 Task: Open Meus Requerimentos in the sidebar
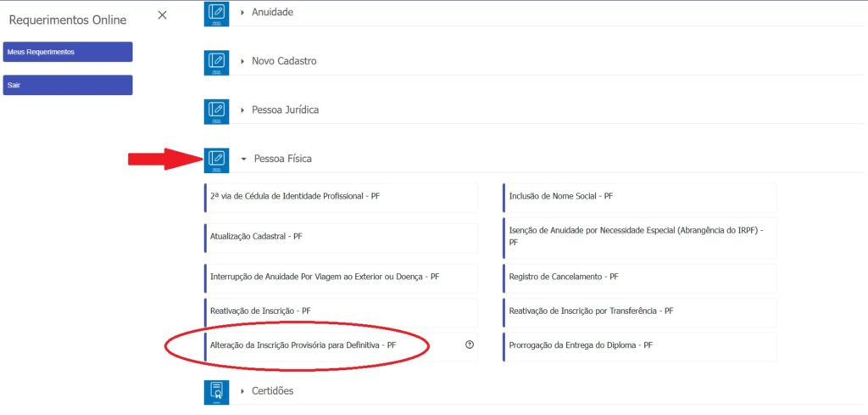[x=68, y=52]
